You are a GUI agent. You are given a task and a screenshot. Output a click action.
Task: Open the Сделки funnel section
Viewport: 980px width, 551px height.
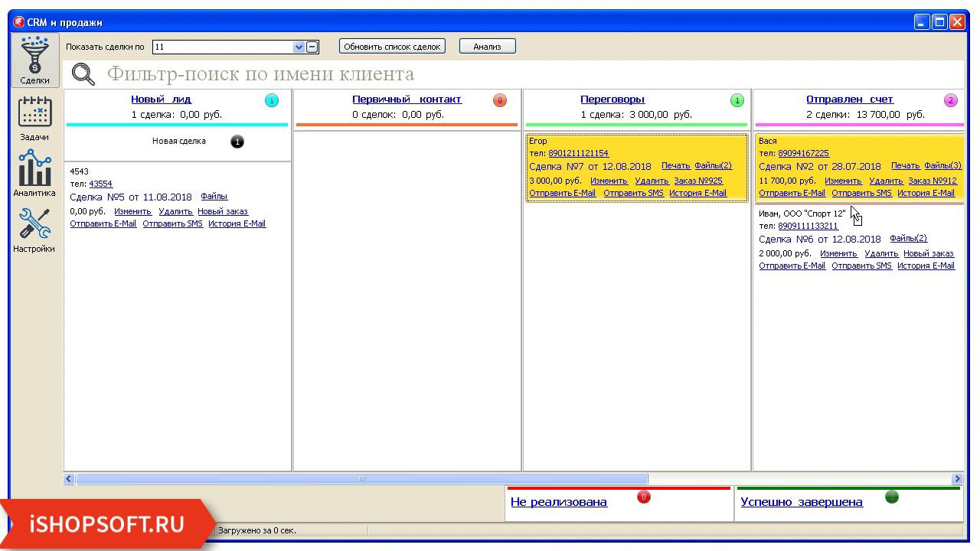34,60
